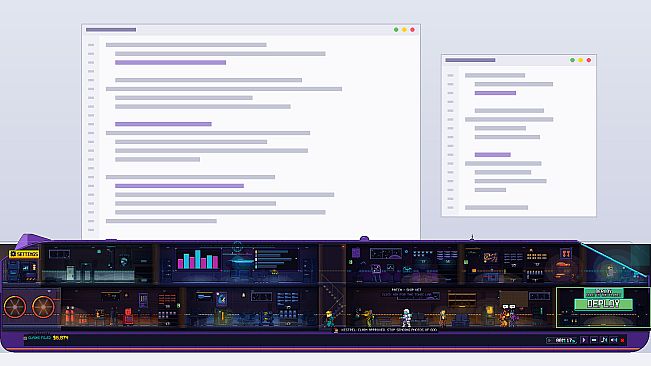The image size is (651, 366).
Task: Select the purple crew member with speech bubble
Action: tap(514, 319)
